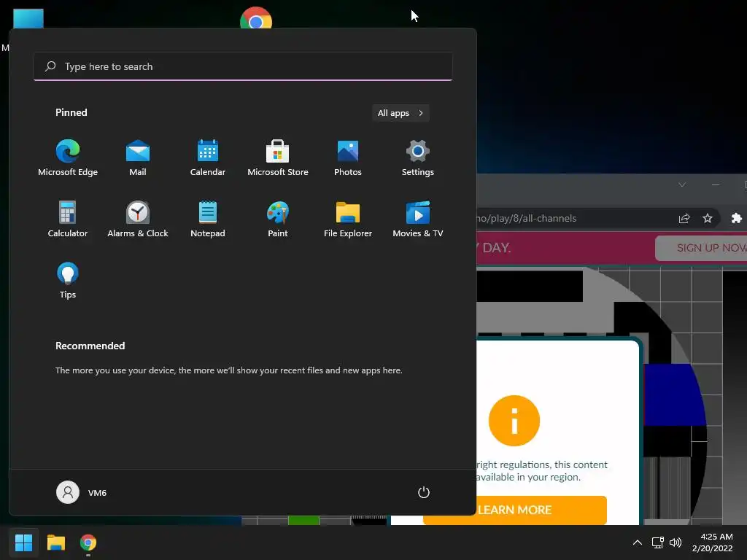
Task: Launch the Calculator app
Action: point(68,219)
